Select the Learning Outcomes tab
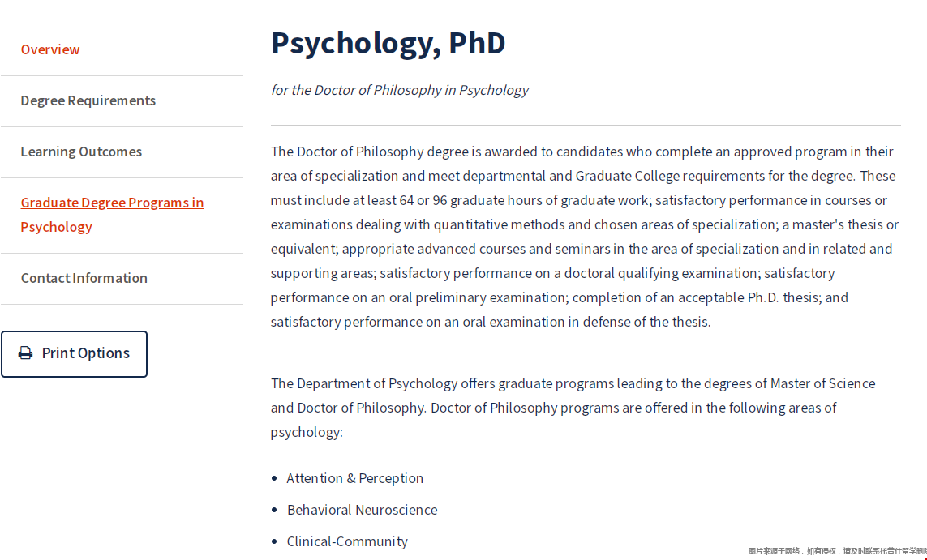 (81, 152)
